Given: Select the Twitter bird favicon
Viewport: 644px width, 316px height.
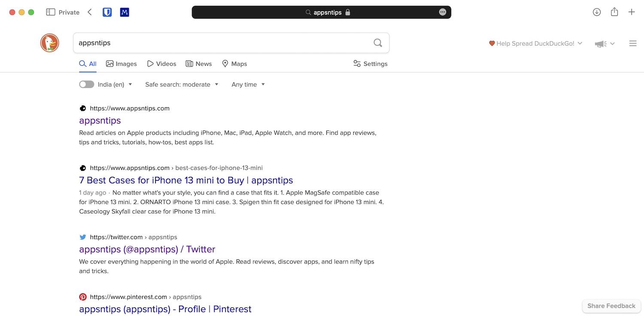Looking at the screenshot, I should (82, 237).
